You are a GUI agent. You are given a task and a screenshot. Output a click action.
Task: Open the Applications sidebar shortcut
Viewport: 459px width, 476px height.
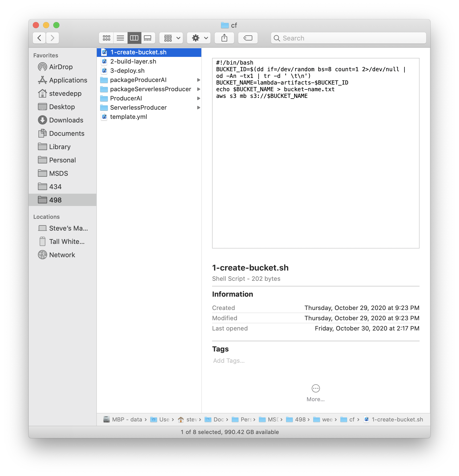pos(68,80)
